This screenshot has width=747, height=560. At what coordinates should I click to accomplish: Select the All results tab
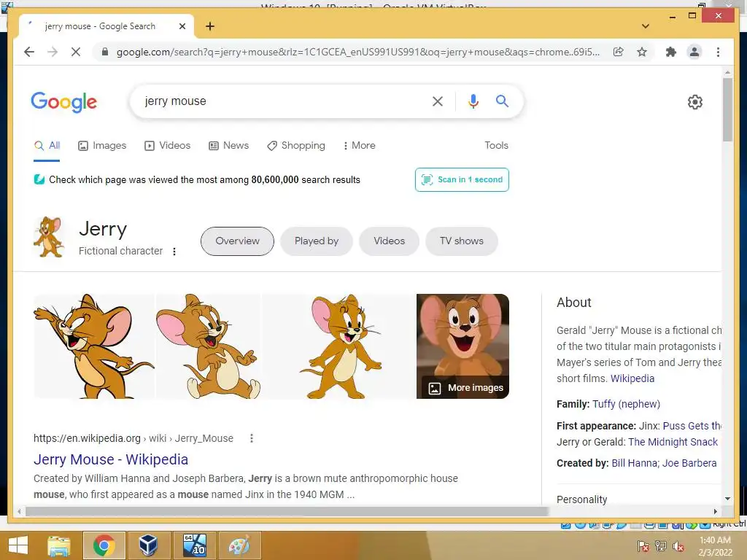coord(47,146)
